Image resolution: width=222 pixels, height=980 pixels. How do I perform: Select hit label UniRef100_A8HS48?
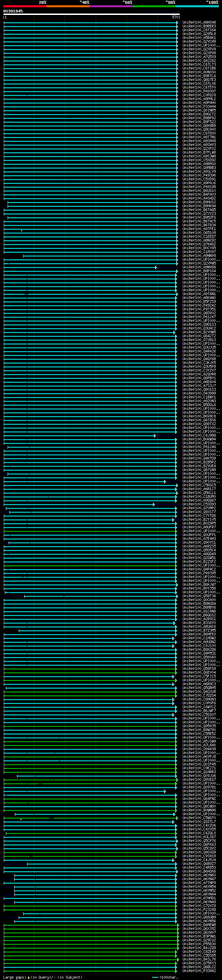pyautogui.click(x=199, y=23)
